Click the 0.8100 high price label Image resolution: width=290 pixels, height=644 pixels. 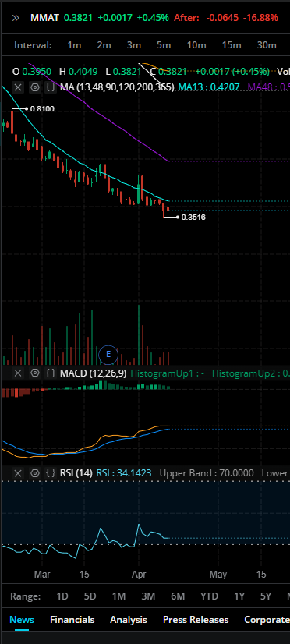(42, 109)
